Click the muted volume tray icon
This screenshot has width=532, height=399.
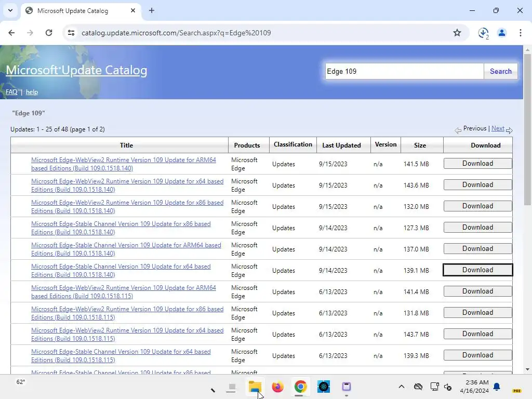click(447, 387)
